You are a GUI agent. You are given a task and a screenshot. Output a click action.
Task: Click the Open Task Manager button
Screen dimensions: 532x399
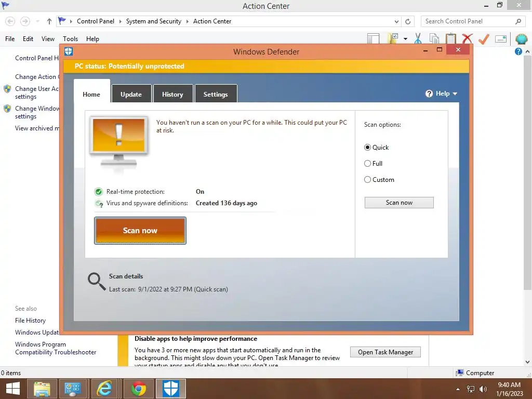385,352
